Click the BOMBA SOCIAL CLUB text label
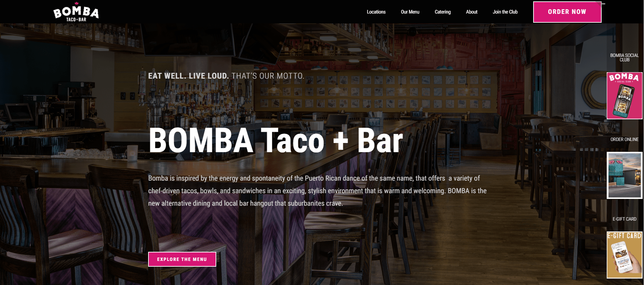 [x=624, y=58]
